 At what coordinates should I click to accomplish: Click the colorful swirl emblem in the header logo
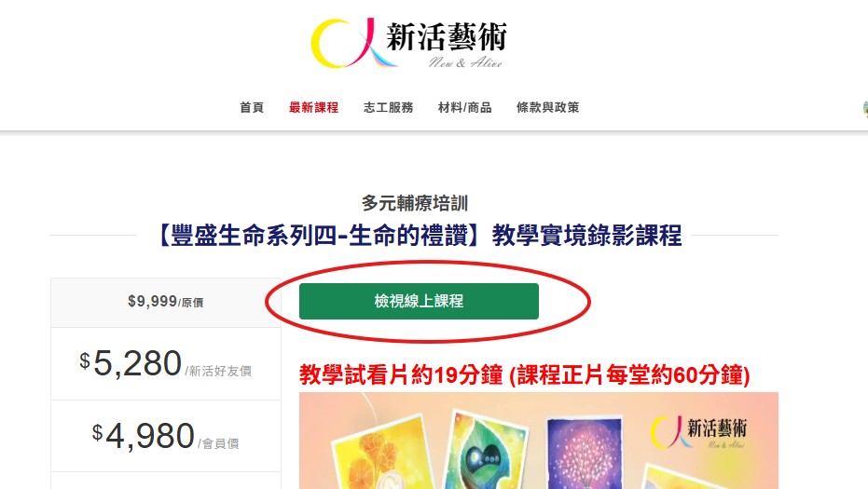[351, 43]
